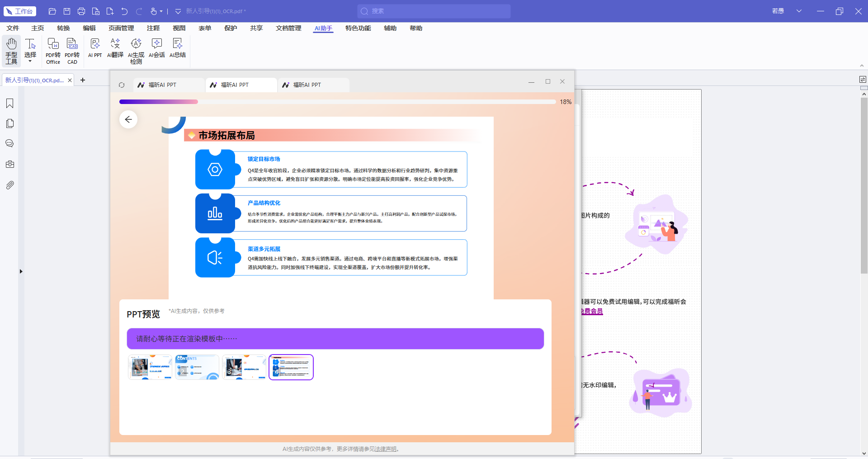Open the attachments paperclip panel

[x=9, y=185]
